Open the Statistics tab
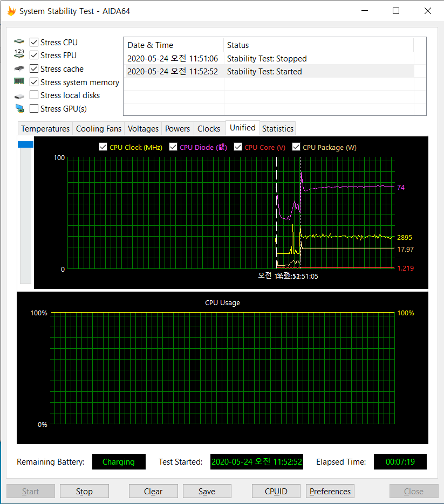This screenshot has width=444, height=504. tap(278, 129)
